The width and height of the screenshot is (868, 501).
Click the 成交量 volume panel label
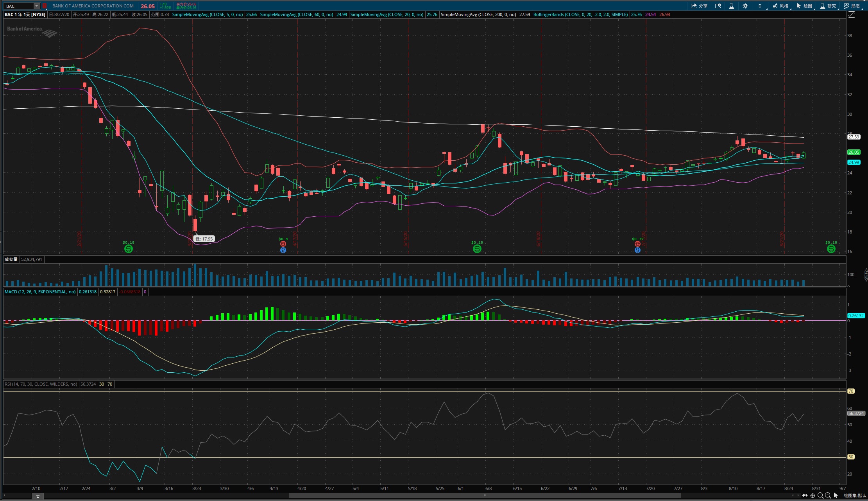(x=11, y=259)
